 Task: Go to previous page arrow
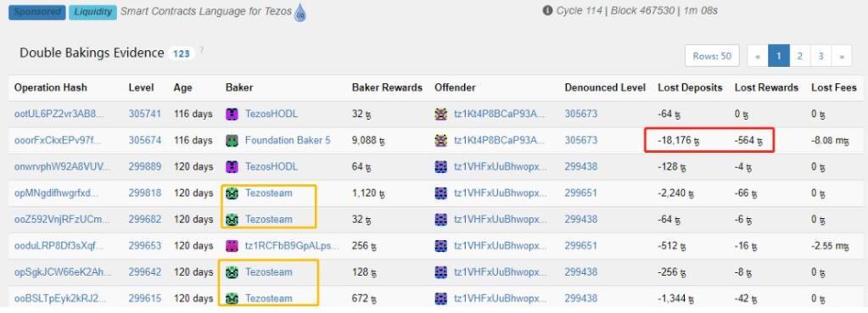click(x=758, y=56)
